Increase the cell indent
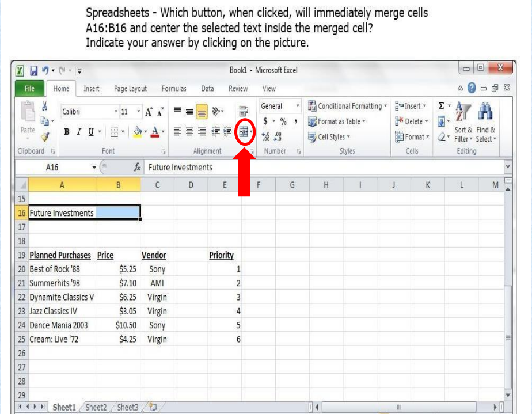This screenshot has width=532, height=414. click(x=227, y=132)
